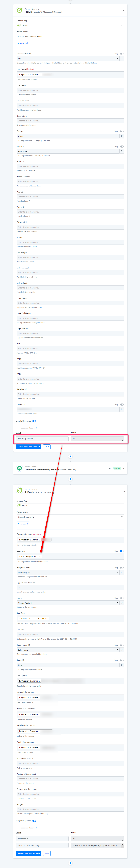Refresh the Assignee User ID list
This screenshot has height=868, width=140.
point(122,572)
